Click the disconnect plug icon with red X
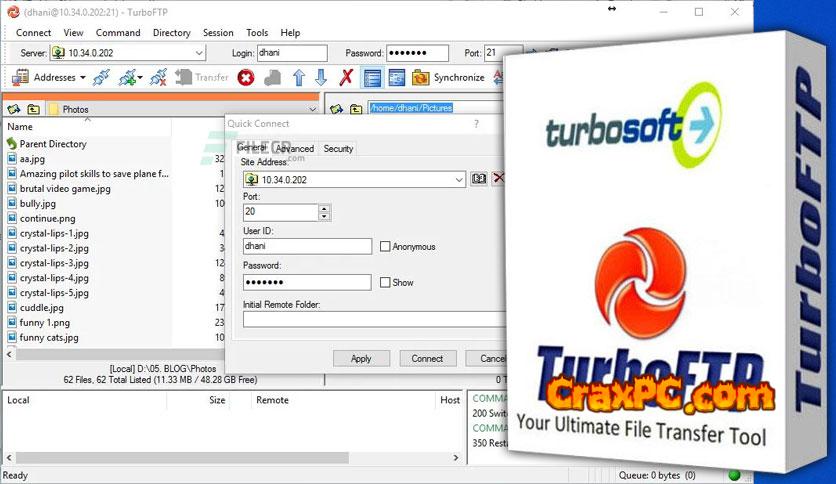This screenshot has height=484, width=836. click(x=157, y=77)
